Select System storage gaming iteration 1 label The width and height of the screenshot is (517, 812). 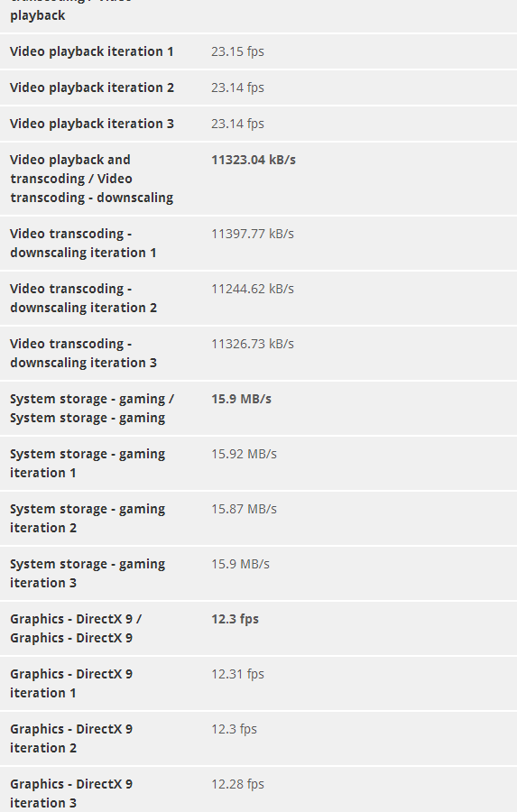click(x=88, y=464)
